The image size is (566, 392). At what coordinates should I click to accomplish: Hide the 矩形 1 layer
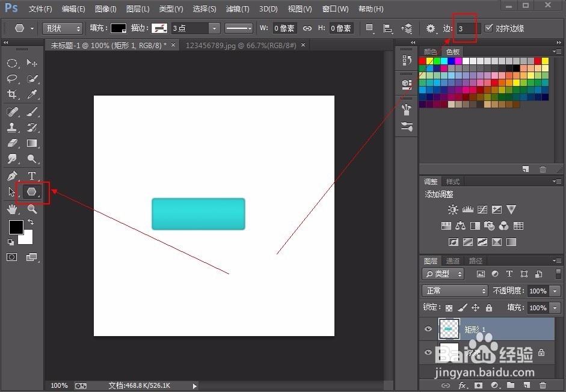coord(428,329)
